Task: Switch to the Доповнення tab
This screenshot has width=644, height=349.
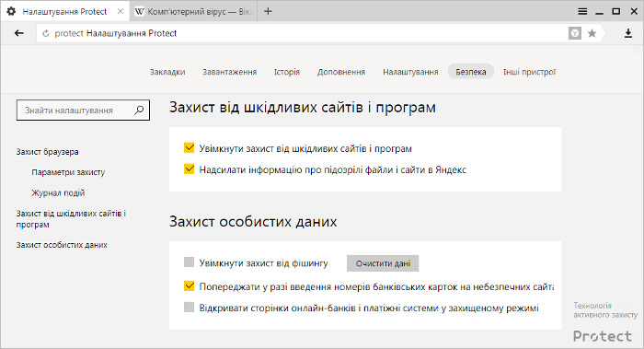Action: (341, 72)
